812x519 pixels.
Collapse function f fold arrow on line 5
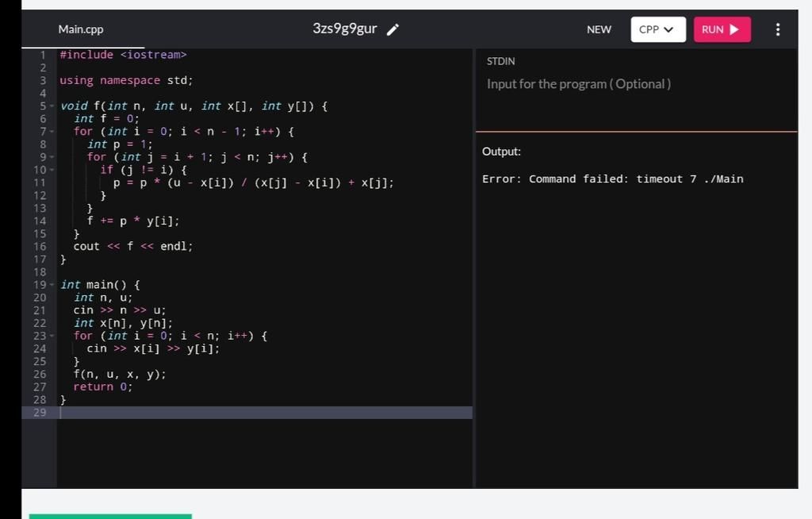50,106
